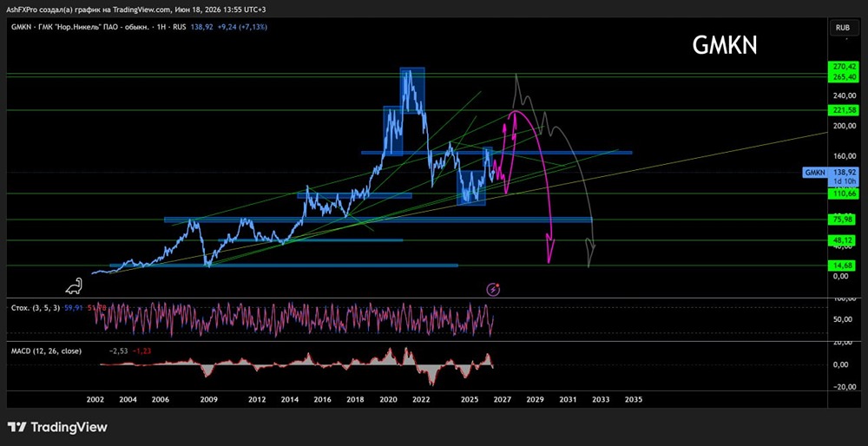
Task: Click the 2018 label on time axis
Action: point(355,399)
